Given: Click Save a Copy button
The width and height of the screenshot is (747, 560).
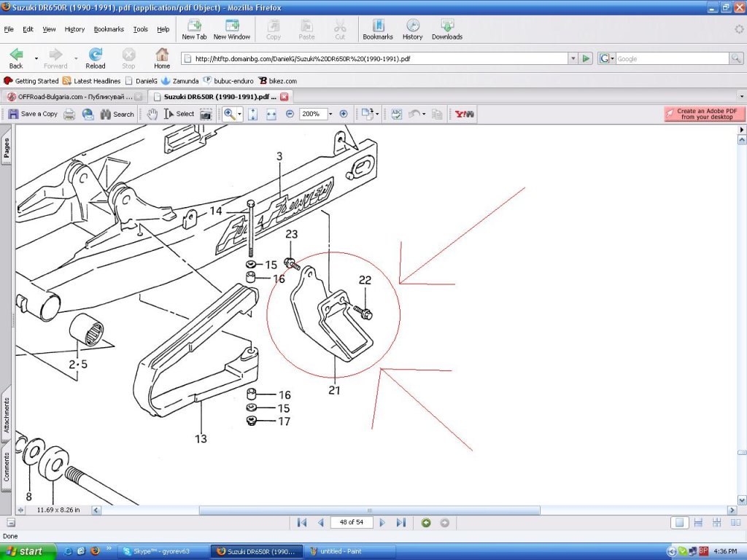Looking at the screenshot, I should [x=33, y=114].
